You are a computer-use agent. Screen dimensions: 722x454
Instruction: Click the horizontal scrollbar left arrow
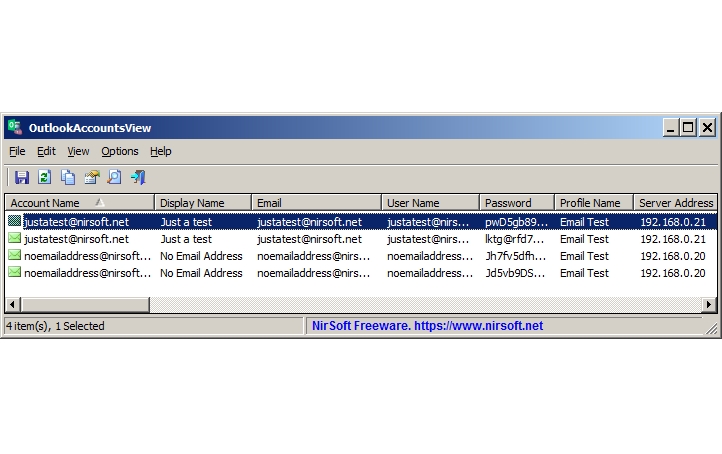(x=12, y=304)
